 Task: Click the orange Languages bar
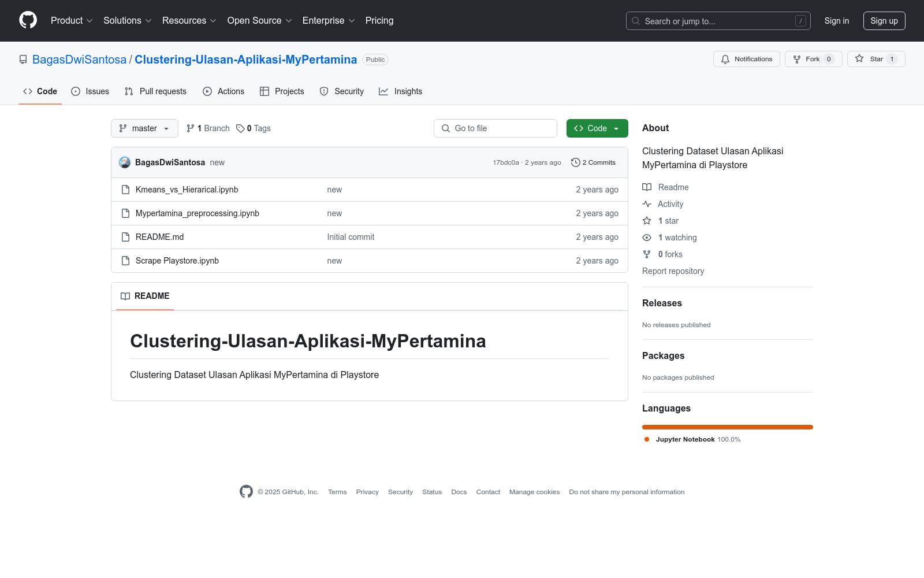tap(728, 427)
